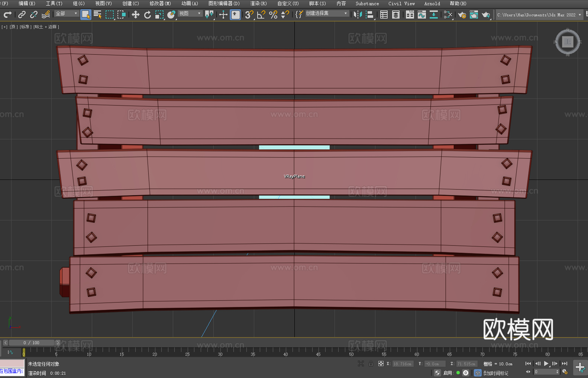Open the 创建选择集 named selection dropdown
Viewport: 588px width, 378px height.
coord(327,13)
